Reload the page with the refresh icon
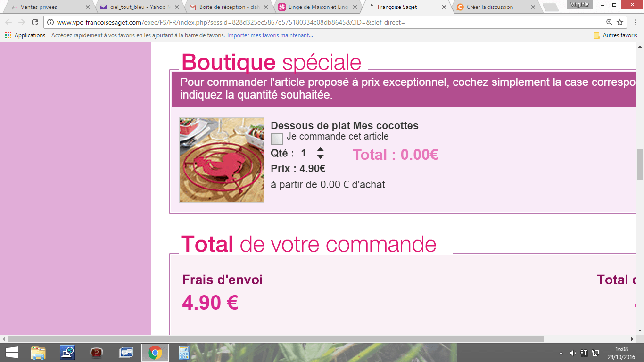644x362 pixels. click(35, 22)
